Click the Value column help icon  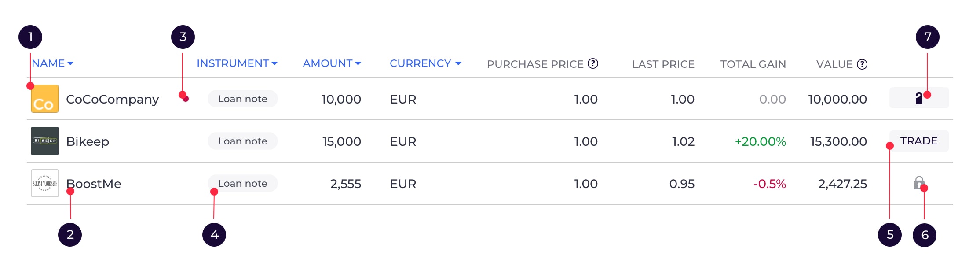coord(863,64)
